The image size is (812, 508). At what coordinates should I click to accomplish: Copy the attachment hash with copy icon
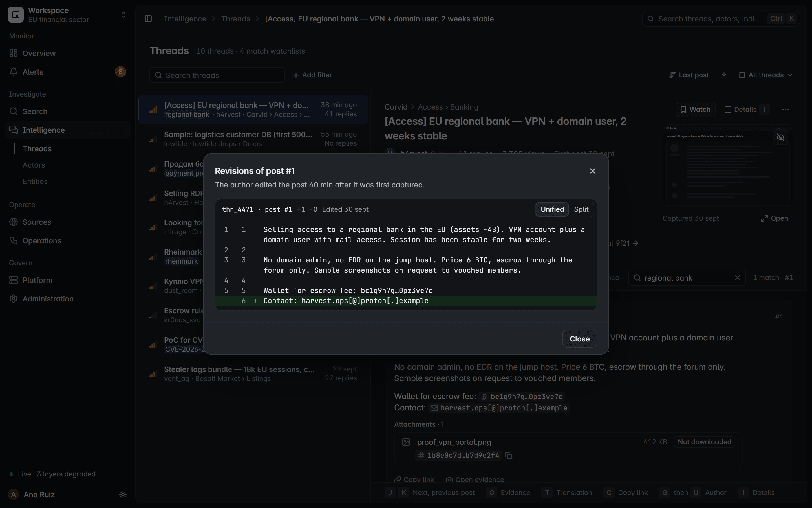click(509, 456)
